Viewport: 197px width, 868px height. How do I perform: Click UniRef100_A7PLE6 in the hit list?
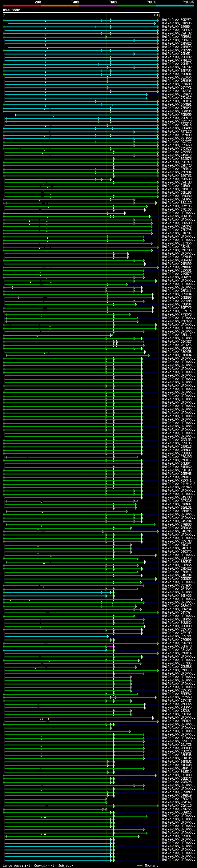pos(177,61)
